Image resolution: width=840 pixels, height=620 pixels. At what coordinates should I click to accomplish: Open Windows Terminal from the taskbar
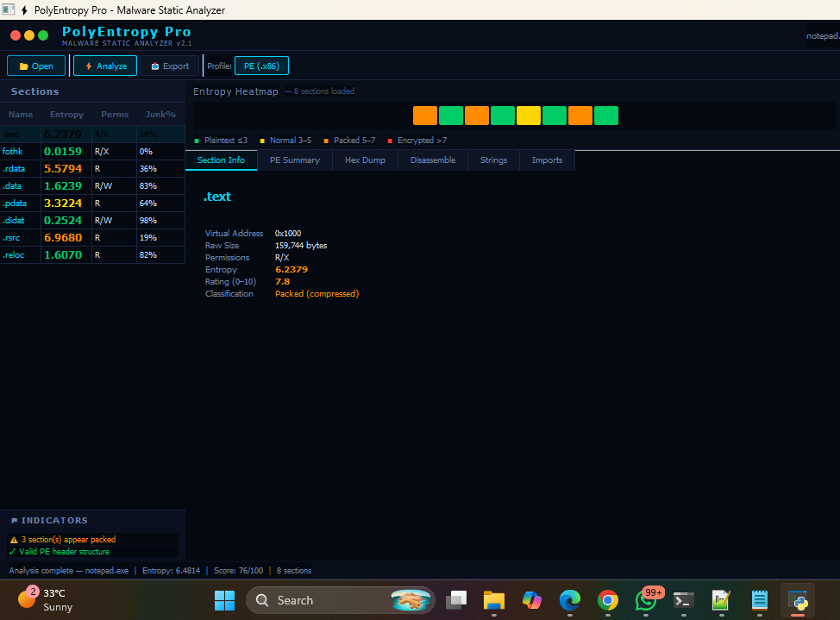pyautogui.click(x=684, y=600)
